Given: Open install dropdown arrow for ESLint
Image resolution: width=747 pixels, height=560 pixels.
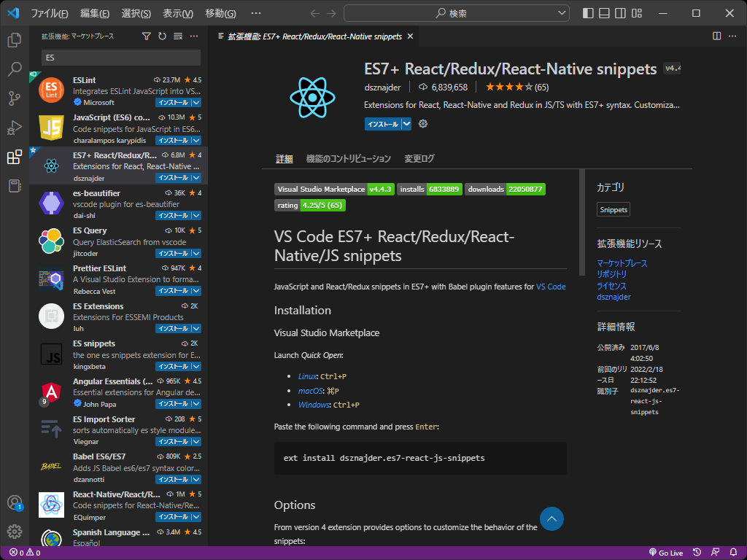Looking at the screenshot, I should pyautogui.click(x=196, y=102).
